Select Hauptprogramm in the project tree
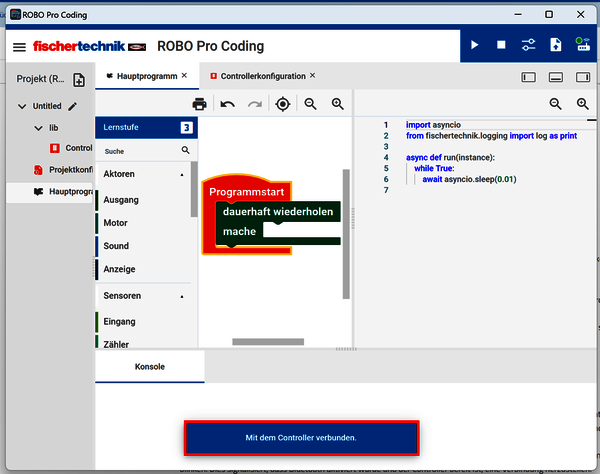Image resolution: width=600 pixels, height=474 pixels. pyautogui.click(x=51, y=192)
